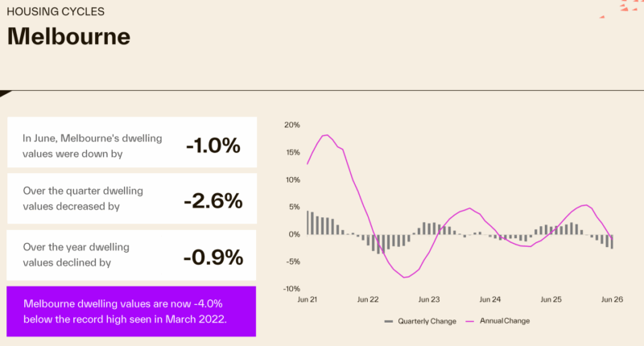Click the Quarterly Change legend marker
Viewport: 644px width, 346px height.
389,321
